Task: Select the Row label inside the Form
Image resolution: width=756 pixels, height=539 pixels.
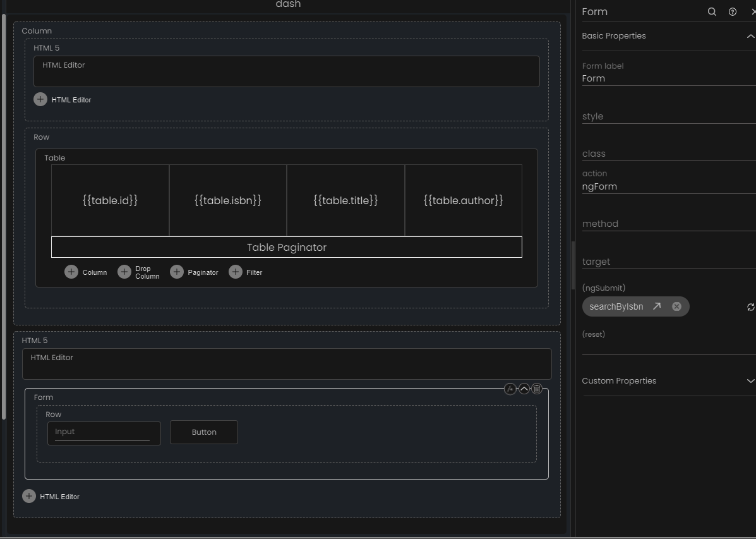Action: [54, 415]
